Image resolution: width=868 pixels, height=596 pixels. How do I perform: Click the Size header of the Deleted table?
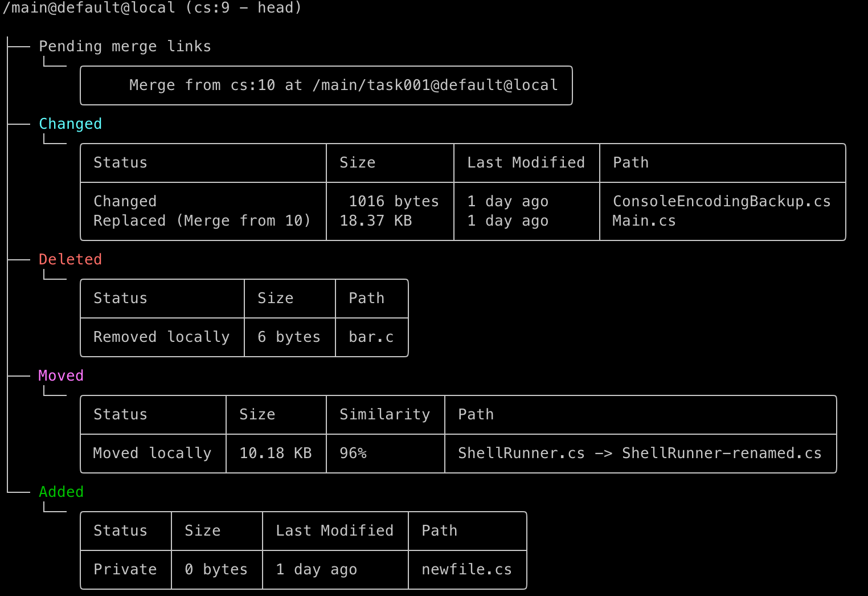click(276, 298)
